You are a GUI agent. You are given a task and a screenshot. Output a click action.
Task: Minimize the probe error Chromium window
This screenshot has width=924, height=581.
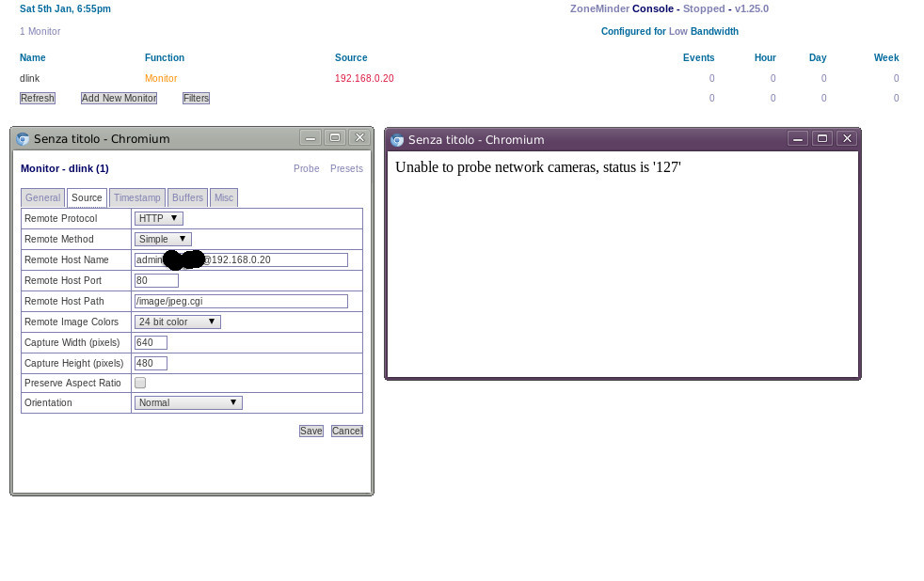(x=797, y=139)
